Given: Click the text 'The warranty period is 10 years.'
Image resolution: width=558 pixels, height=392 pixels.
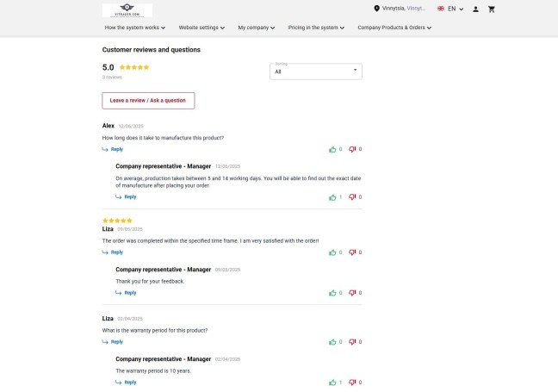Looking at the screenshot, I should point(153,371).
